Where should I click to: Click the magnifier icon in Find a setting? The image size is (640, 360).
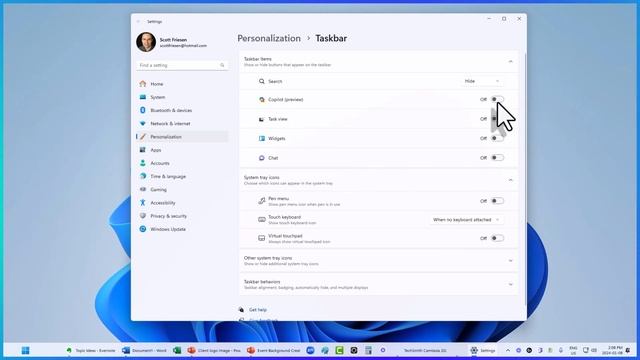pyautogui.click(x=222, y=65)
